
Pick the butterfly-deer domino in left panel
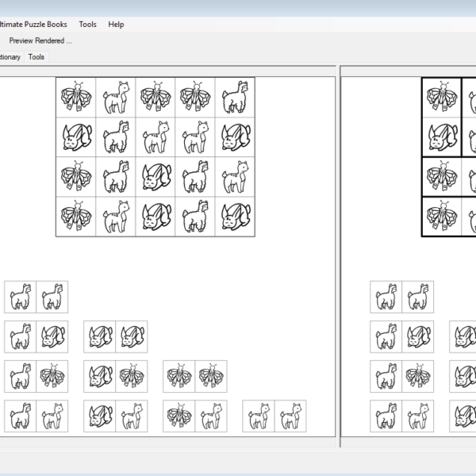tap(195, 416)
